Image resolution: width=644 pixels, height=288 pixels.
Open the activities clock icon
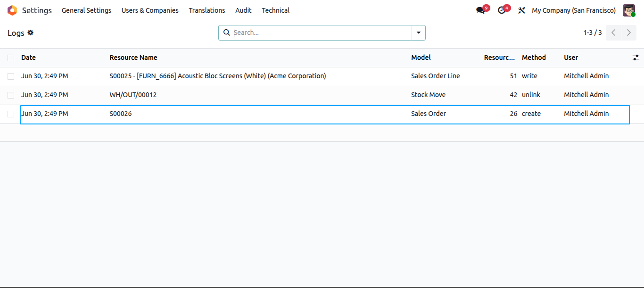(x=502, y=10)
